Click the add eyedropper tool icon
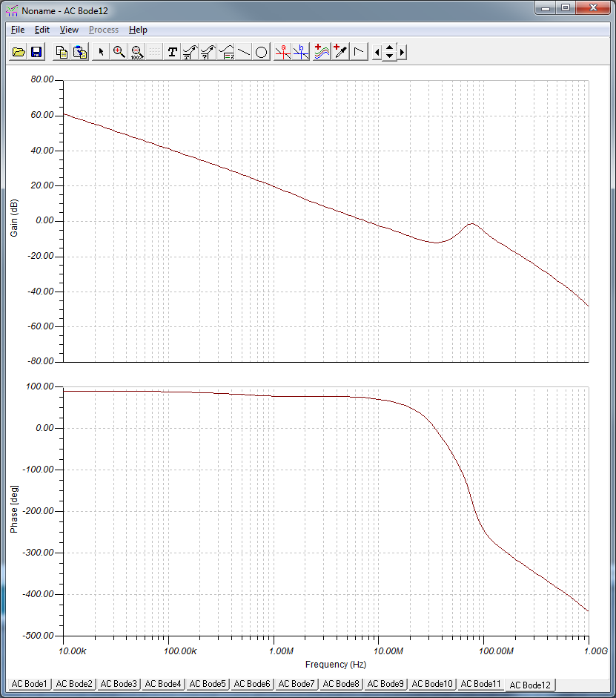Viewport: 616px width, 698px height. (341, 52)
